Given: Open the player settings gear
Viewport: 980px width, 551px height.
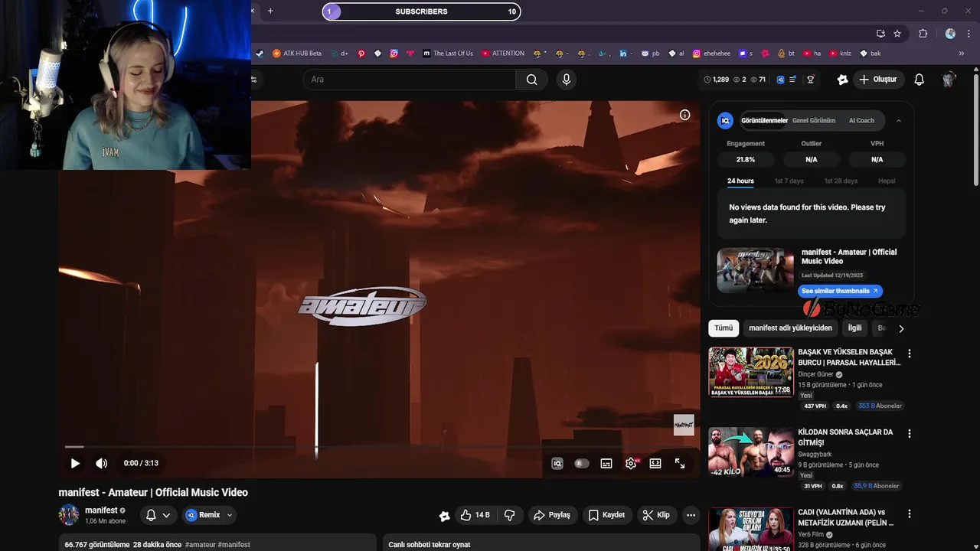Looking at the screenshot, I should click(631, 463).
